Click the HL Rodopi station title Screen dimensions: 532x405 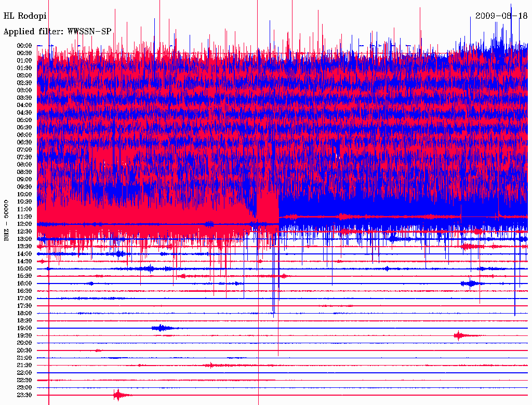(25, 16)
